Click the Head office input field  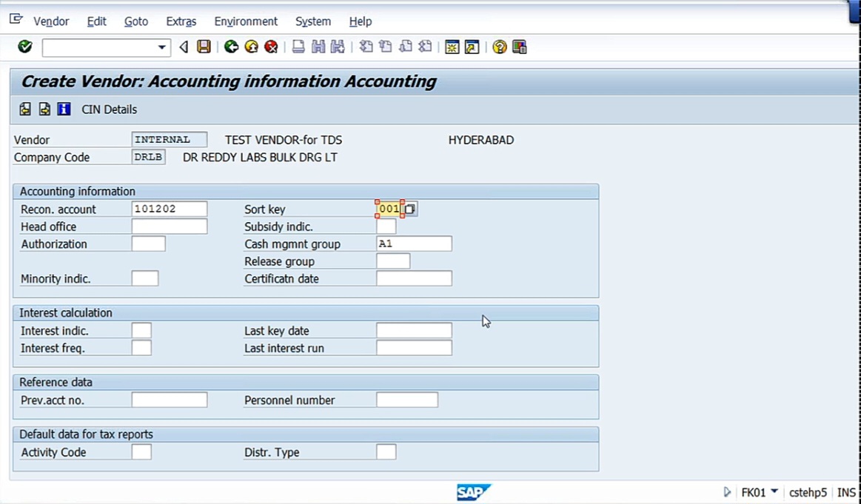coord(170,226)
